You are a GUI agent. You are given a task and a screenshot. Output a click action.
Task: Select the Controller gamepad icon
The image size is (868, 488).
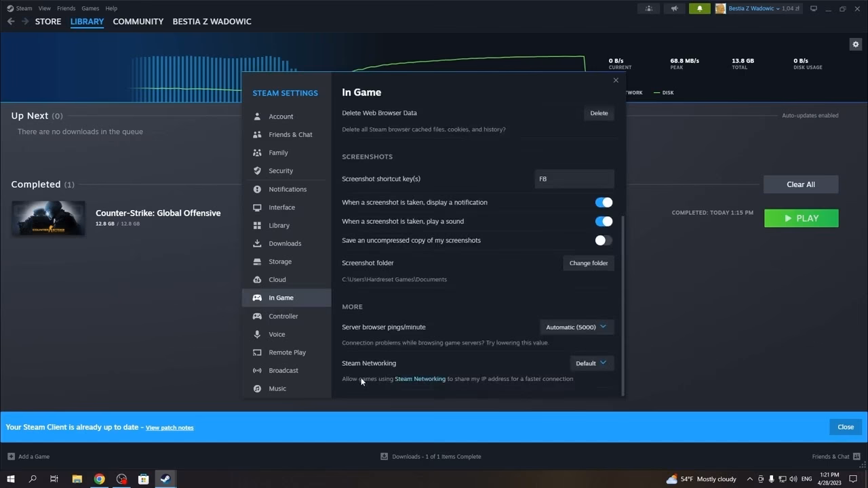(257, 316)
